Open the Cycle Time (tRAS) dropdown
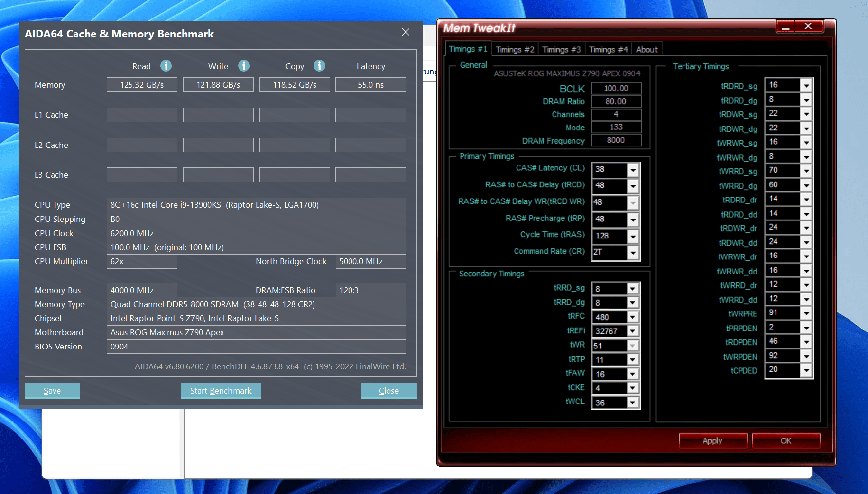This screenshot has height=494, width=868. tap(633, 237)
